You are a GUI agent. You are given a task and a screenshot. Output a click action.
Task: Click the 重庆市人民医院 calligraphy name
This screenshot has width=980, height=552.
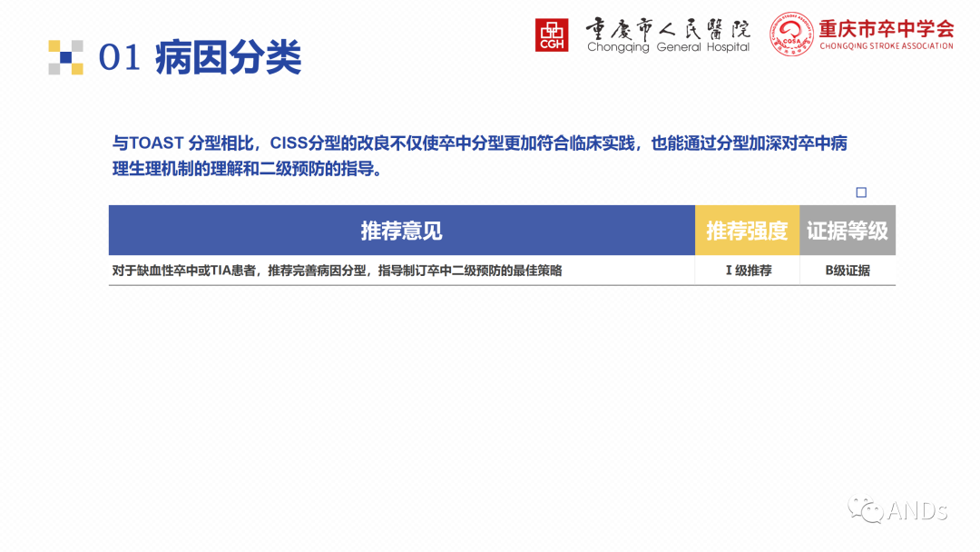point(668,29)
